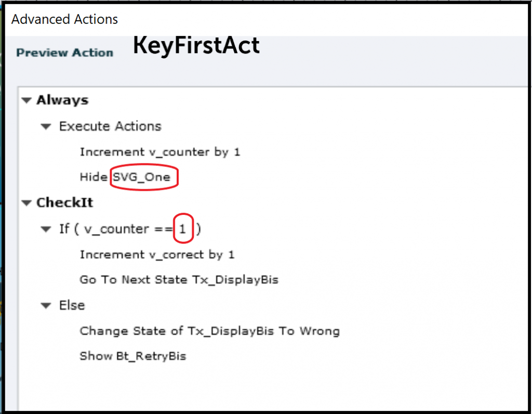The width and height of the screenshot is (532, 414).
Task: Click the Advanced Actions window title
Action: pos(64,19)
